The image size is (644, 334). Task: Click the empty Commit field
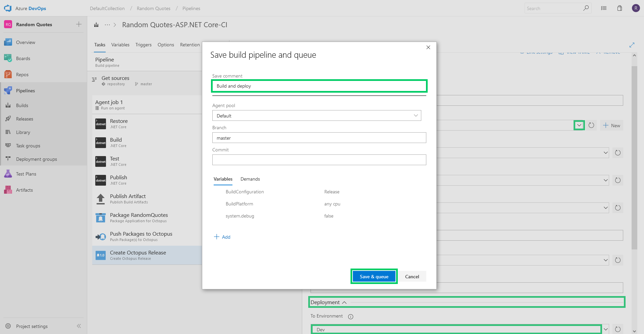[x=319, y=160]
